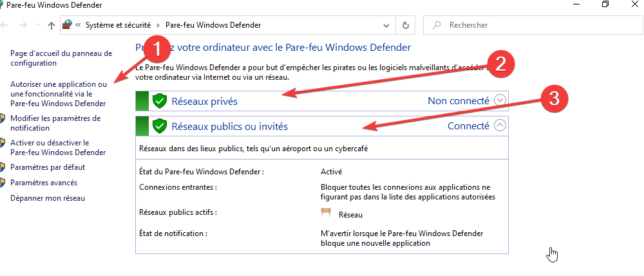This screenshot has height=276, width=644.
Task: Click the bench icon next to Réseau
Action: coord(326,213)
